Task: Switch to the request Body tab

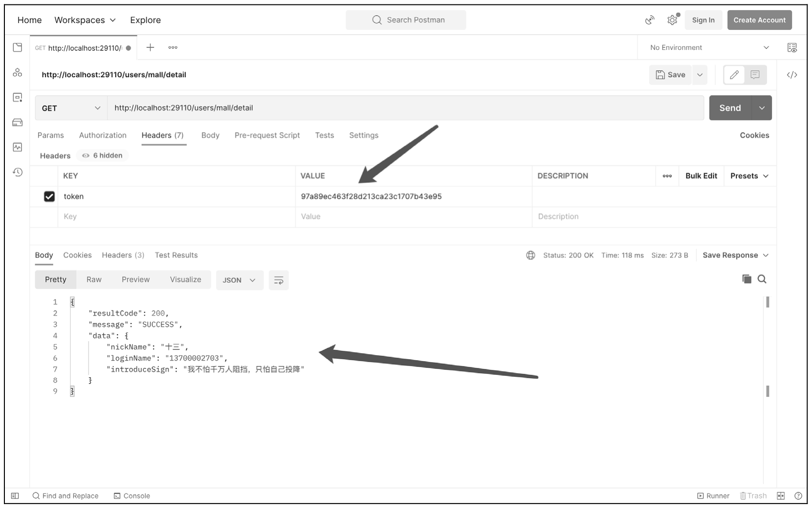Action: (210, 135)
